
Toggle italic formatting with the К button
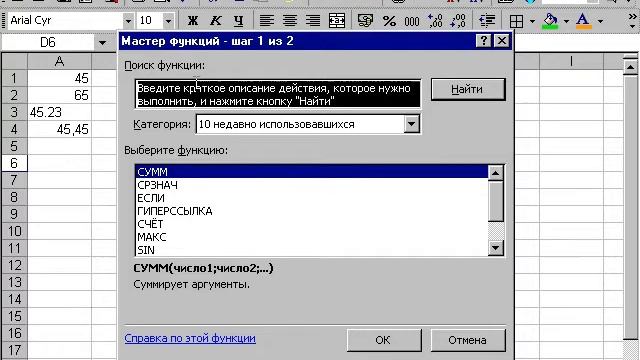click(216, 20)
